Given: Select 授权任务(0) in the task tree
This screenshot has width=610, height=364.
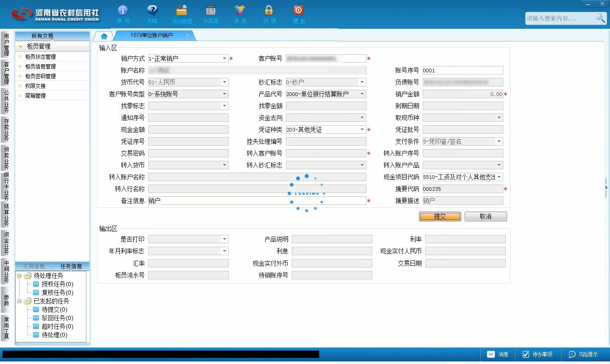Looking at the screenshot, I should [57, 284].
